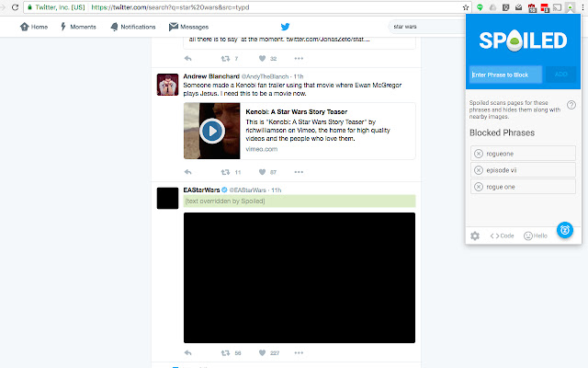Image resolution: width=588 pixels, height=368 pixels.
Task: Like the EAStarWars tweet
Action: [x=262, y=353]
